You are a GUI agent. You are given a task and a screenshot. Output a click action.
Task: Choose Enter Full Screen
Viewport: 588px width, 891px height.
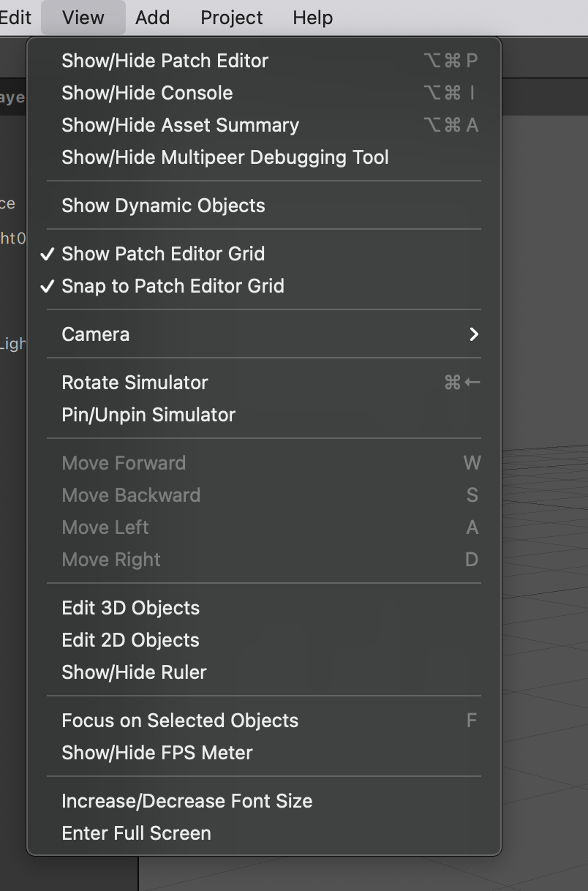(136, 833)
